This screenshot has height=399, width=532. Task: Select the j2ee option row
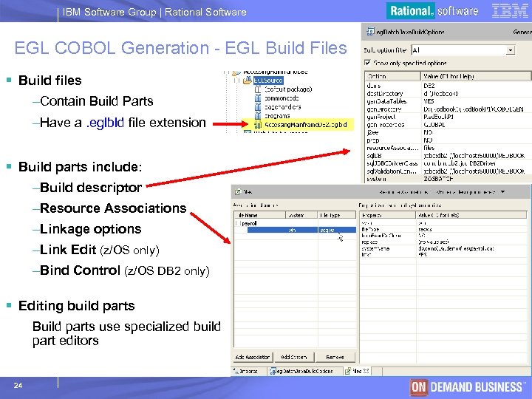pyautogui.click(x=448, y=132)
